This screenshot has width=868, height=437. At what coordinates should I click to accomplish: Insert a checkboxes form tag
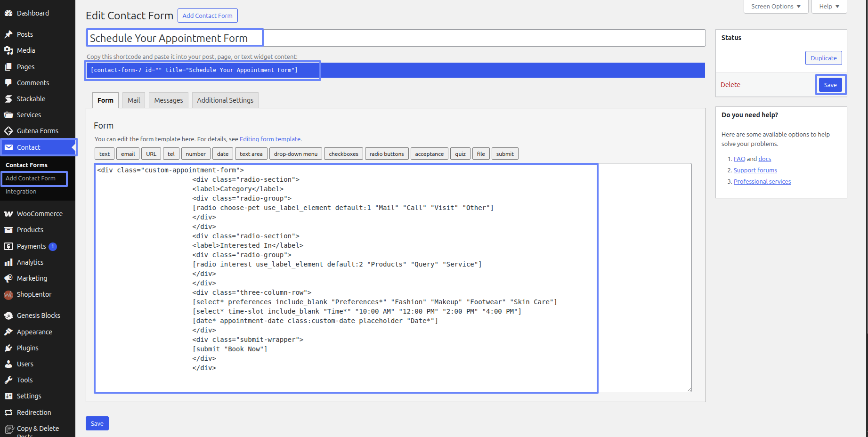343,154
